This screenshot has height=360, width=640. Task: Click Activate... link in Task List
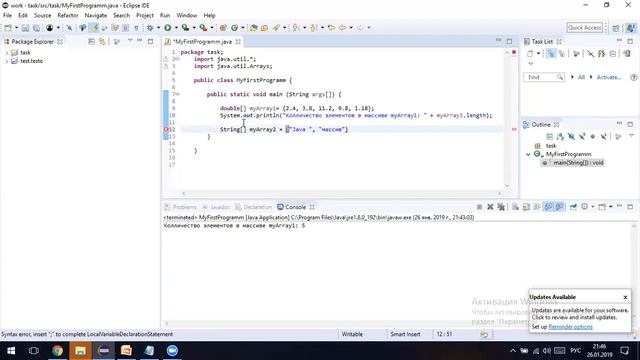click(609, 77)
